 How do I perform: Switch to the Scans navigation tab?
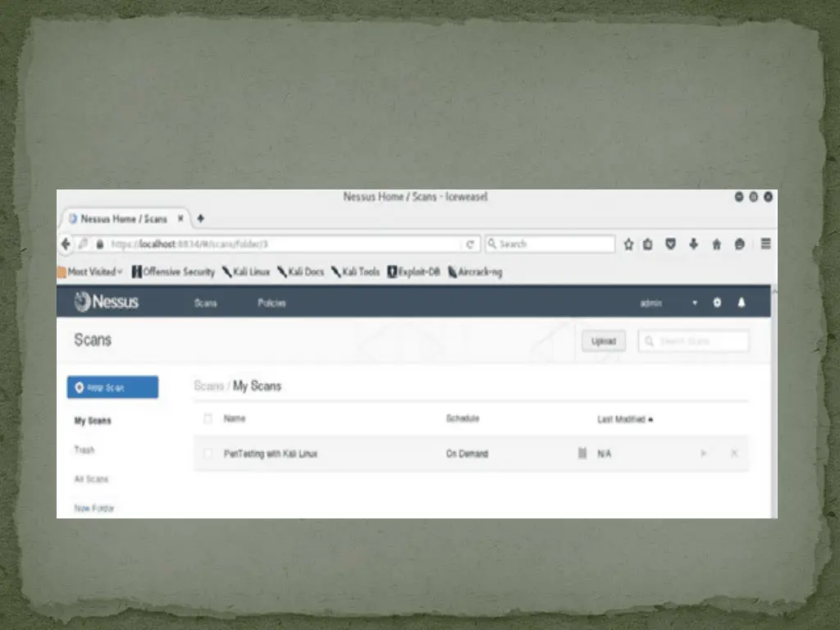pyautogui.click(x=205, y=304)
